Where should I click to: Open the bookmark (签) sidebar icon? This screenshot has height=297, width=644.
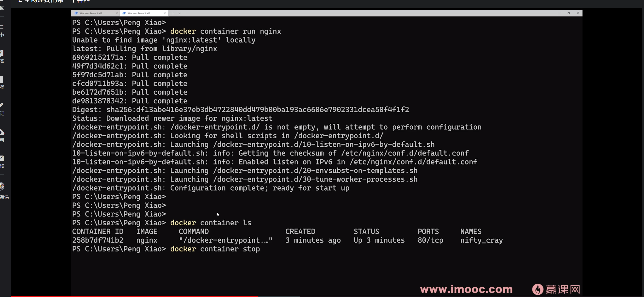pos(1,80)
